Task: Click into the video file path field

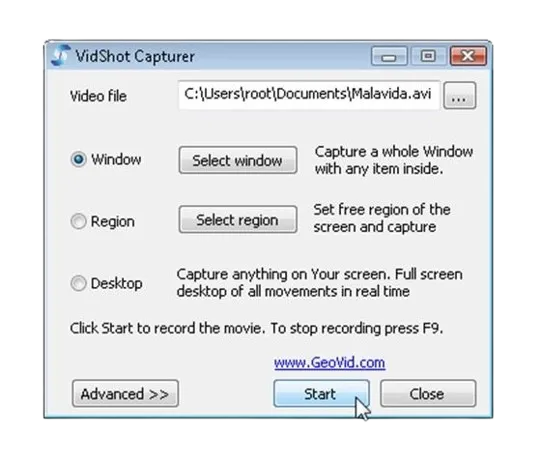Action: [309, 95]
